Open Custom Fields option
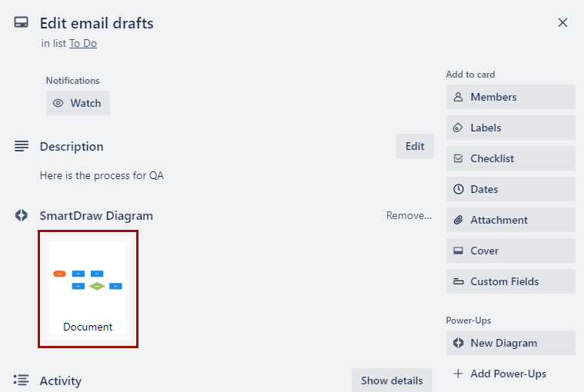Viewport: 584px width, 392px height. coord(511,281)
